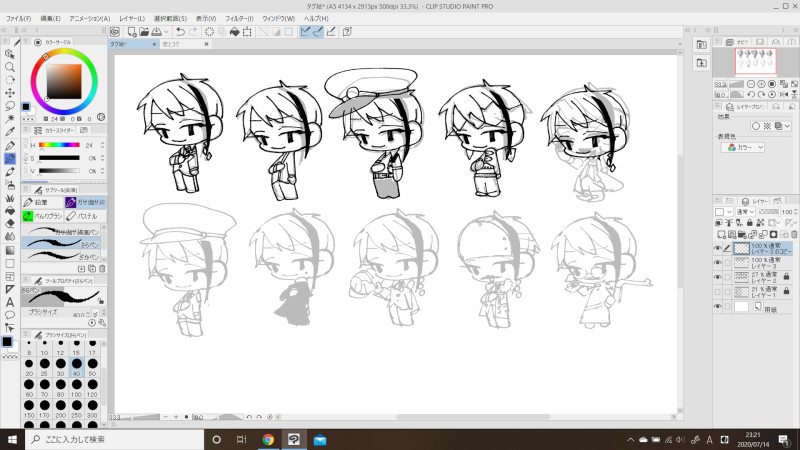Select the Lasso selection tool
The image size is (800, 450).
coord(9,105)
